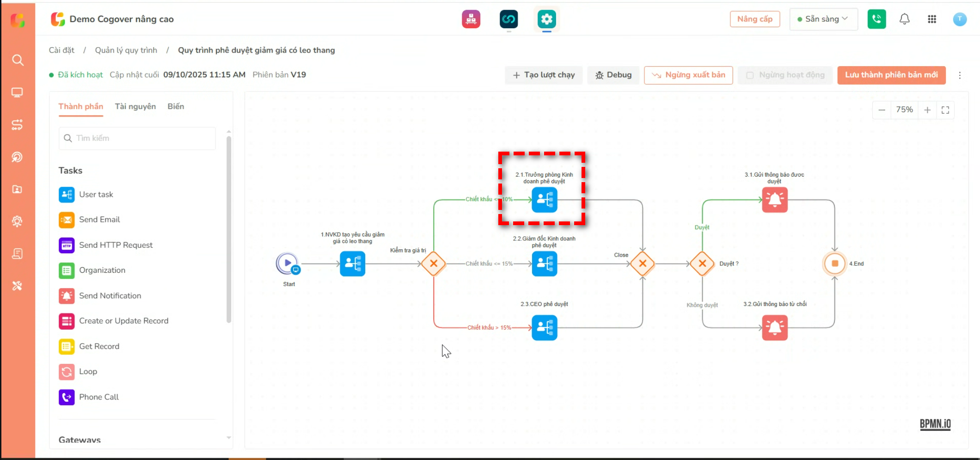Toggle fullscreen canvas view
Screen dimensions: 980x460
945,110
